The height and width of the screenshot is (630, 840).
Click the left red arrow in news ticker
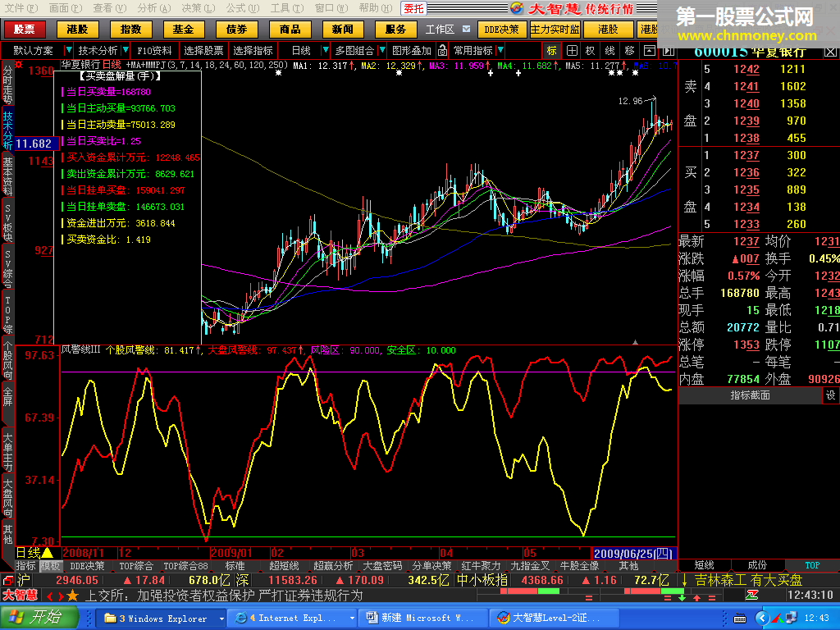(49, 596)
